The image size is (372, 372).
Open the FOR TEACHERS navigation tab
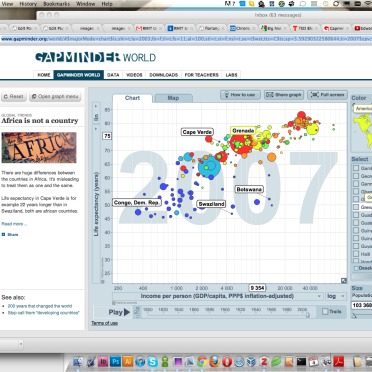(201, 75)
